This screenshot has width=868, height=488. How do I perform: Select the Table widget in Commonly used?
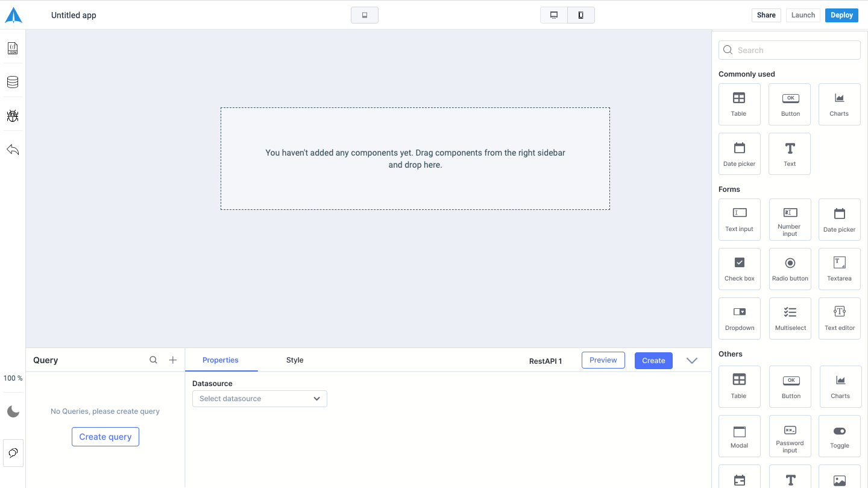pyautogui.click(x=739, y=104)
